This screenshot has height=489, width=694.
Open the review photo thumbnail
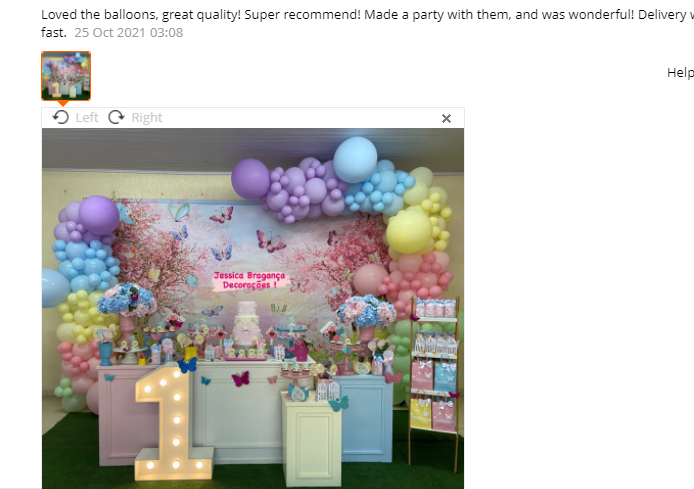(66, 76)
